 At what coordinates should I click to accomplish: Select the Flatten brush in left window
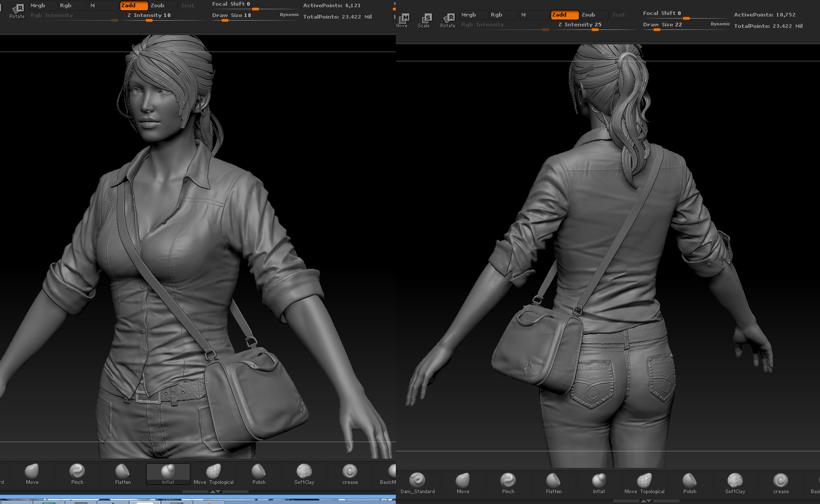point(123,473)
